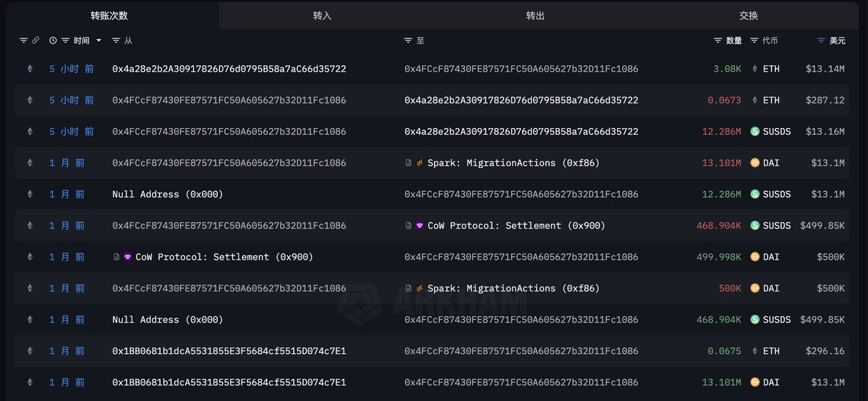Click the ETH token icon in the 3.08K row

(x=755, y=69)
